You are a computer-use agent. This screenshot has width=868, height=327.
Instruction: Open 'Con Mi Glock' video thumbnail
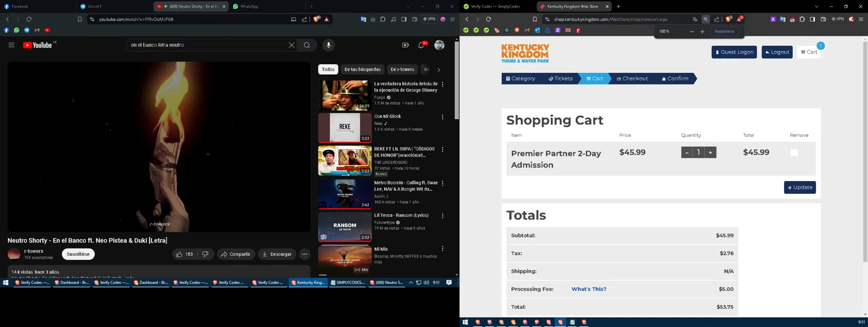point(345,128)
